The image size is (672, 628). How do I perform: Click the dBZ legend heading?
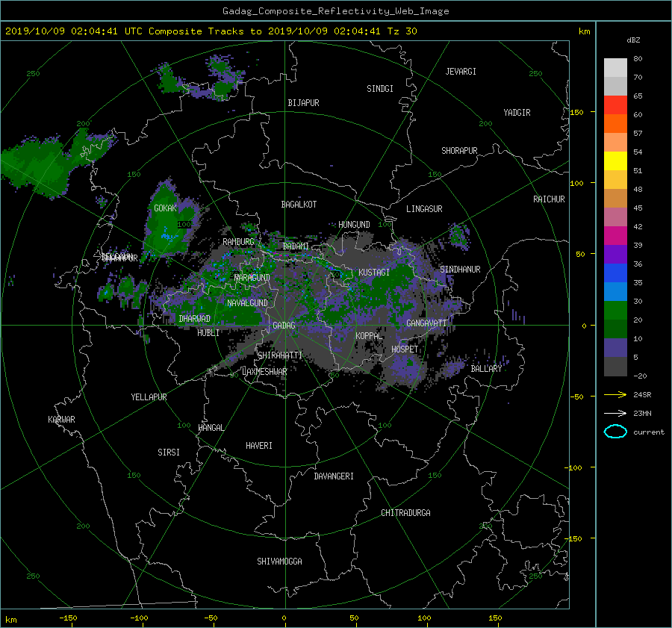[x=633, y=40]
